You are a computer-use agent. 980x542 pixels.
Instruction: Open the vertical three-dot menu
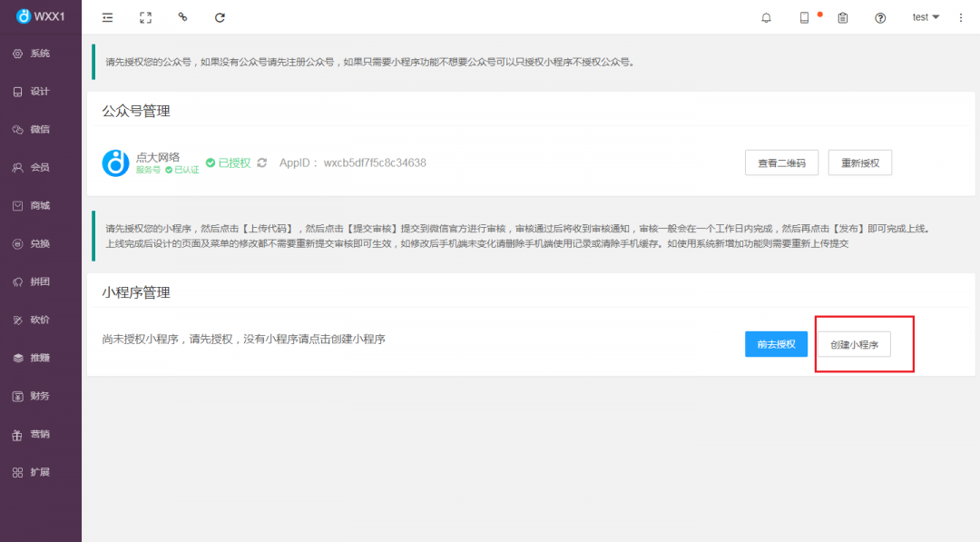(960, 16)
